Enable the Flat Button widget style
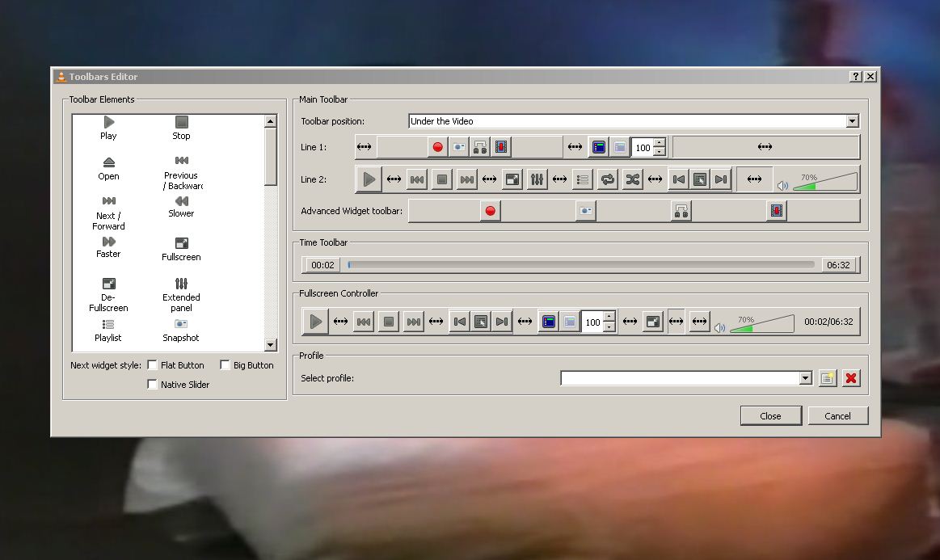This screenshot has height=560, width=940. coord(152,364)
